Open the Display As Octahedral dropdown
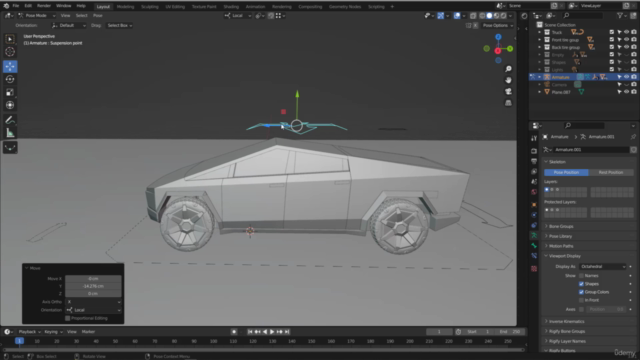The height and width of the screenshot is (360, 640). pyautogui.click(x=602, y=267)
